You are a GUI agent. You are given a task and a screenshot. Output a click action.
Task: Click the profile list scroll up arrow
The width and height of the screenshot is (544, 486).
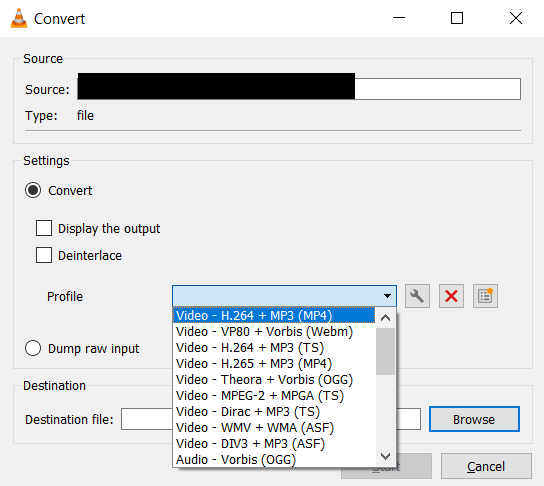coord(385,318)
